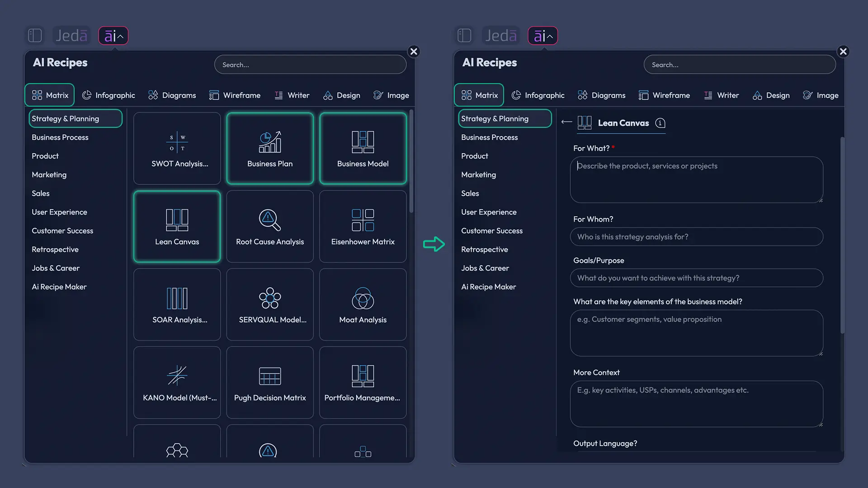Click the Goals/Purpose input field
The image size is (868, 488).
(x=697, y=278)
